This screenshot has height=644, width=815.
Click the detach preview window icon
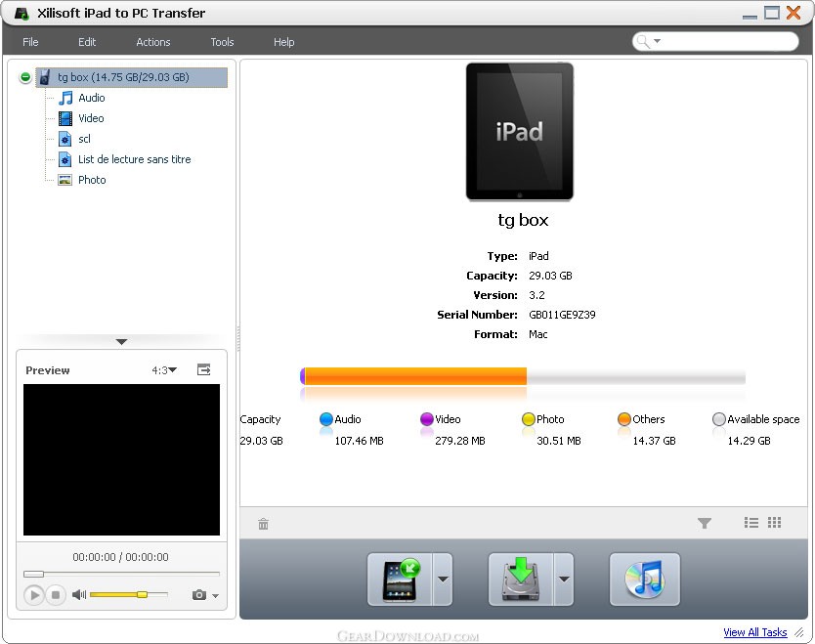coord(203,369)
